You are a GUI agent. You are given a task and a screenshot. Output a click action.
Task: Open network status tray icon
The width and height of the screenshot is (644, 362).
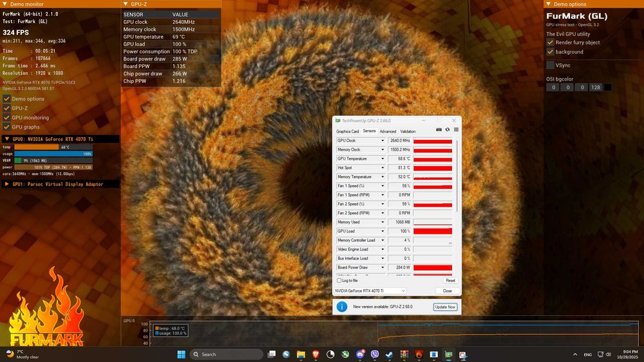pyautogui.click(x=600, y=355)
